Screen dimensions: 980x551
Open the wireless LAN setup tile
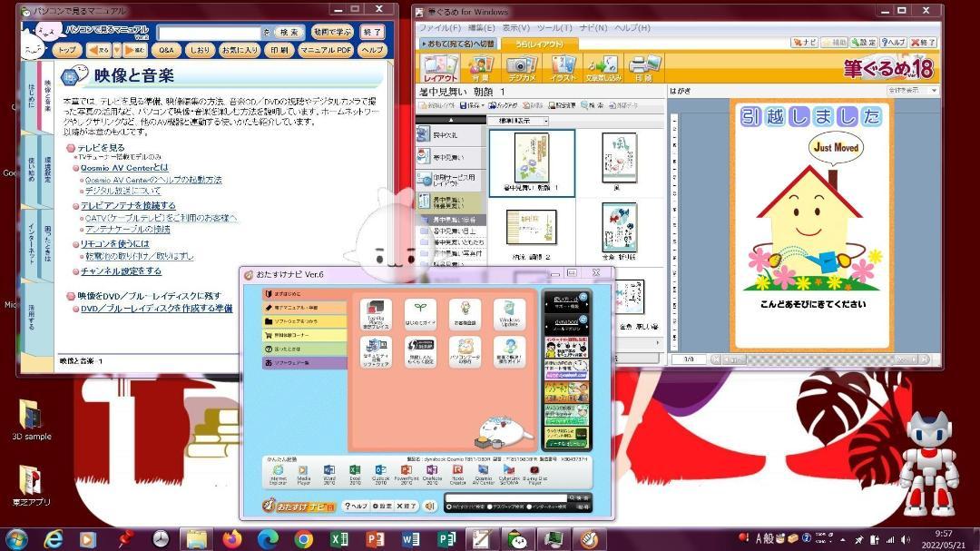point(420,352)
